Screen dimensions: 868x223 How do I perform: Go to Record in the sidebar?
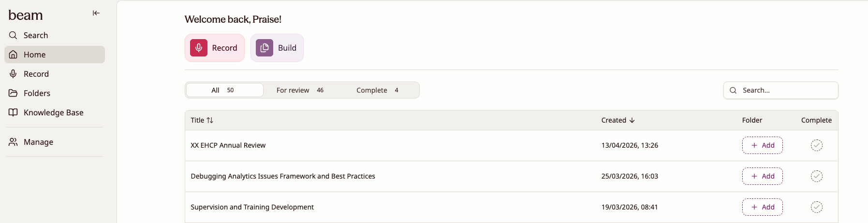click(x=36, y=74)
